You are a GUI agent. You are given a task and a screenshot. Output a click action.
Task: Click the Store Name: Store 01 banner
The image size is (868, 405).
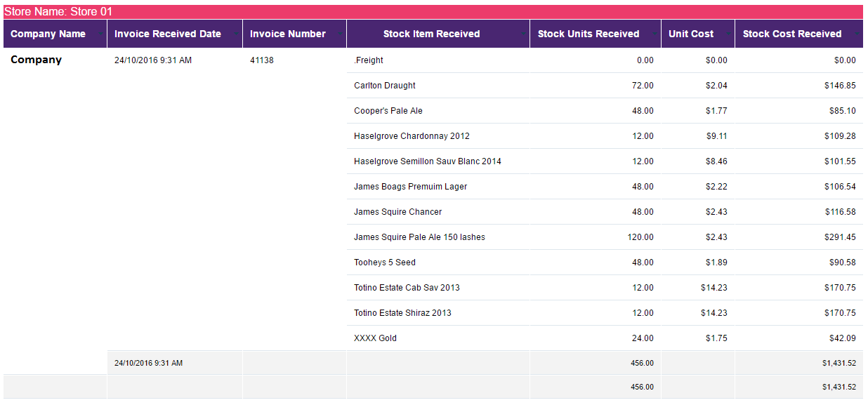[433, 12]
